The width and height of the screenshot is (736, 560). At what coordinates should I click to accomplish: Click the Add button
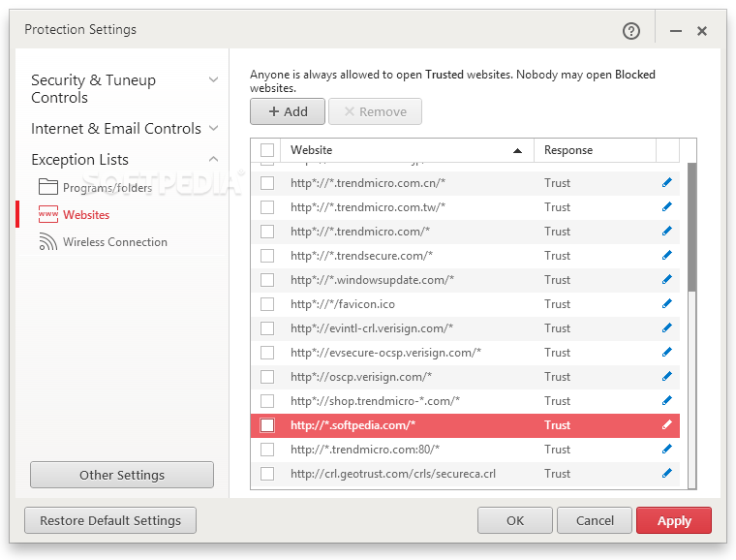(x=288, y=111)
